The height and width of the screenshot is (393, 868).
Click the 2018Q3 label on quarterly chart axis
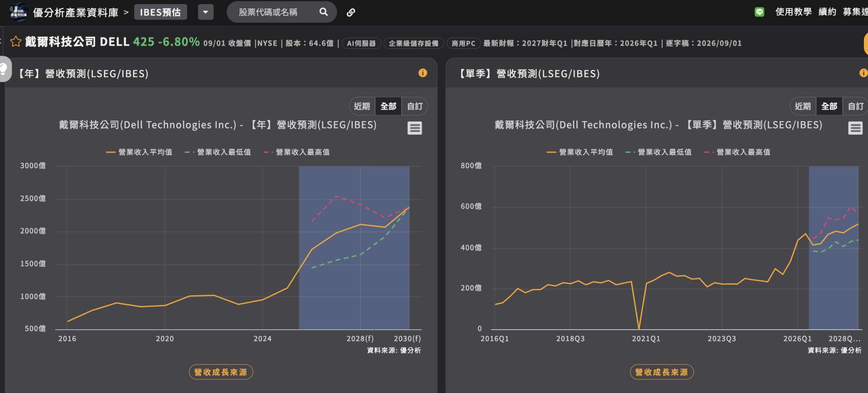[x=571, y=339]
